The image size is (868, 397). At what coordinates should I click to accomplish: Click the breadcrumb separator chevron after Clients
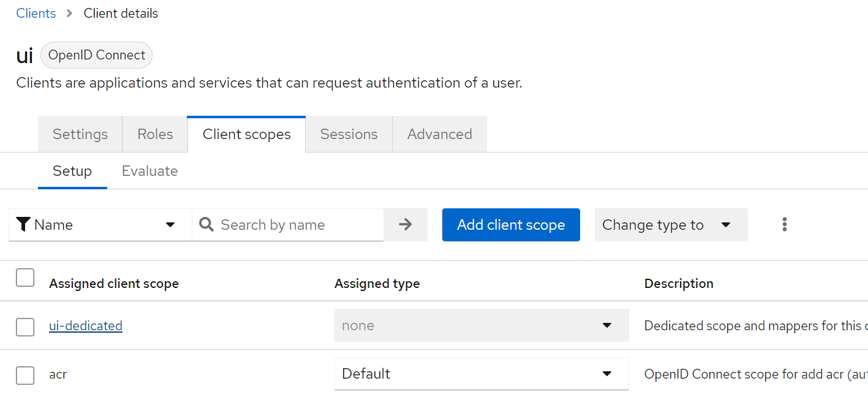click(68, 13)
